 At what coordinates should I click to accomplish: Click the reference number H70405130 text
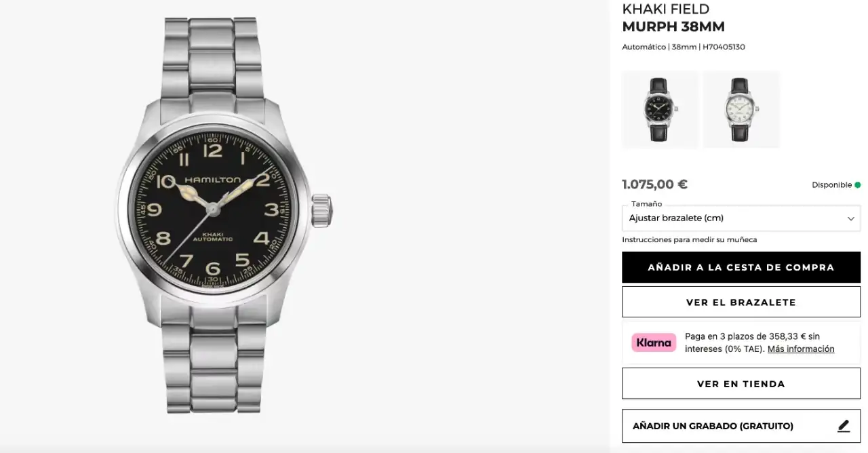724,47
